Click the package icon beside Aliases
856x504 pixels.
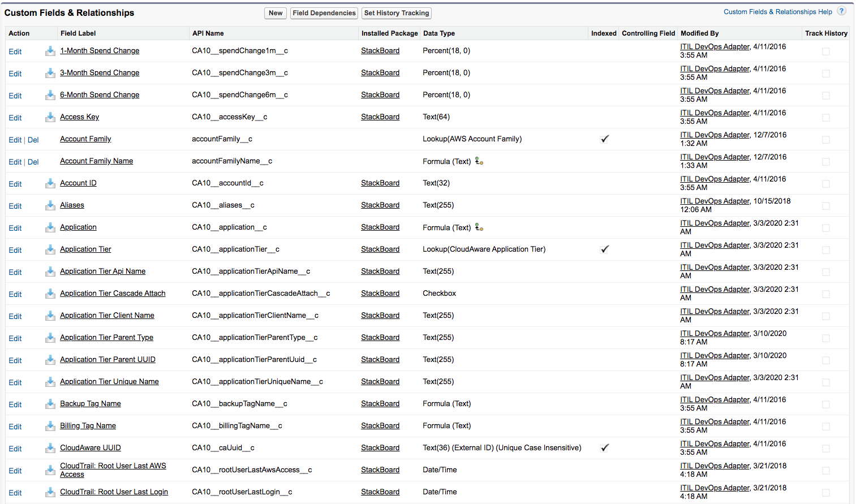[x=50, y=205]
